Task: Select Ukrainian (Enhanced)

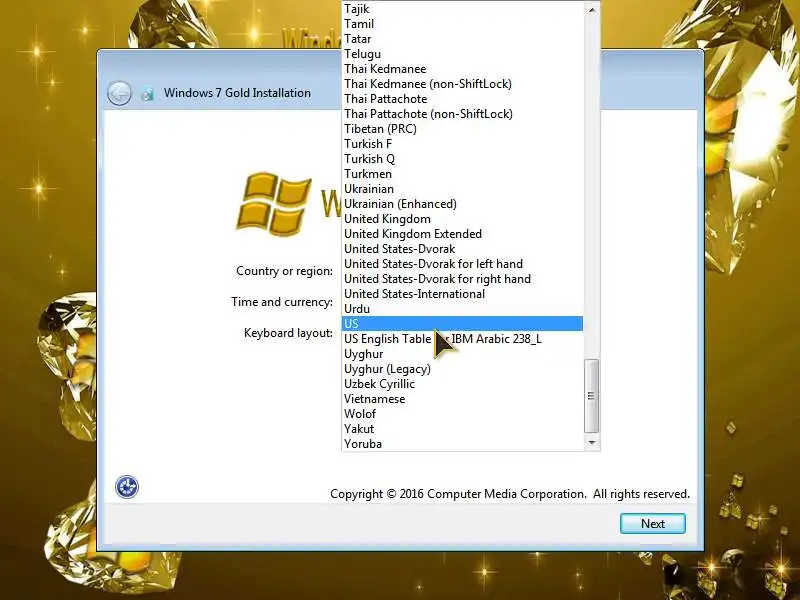Action: point(462,204)
